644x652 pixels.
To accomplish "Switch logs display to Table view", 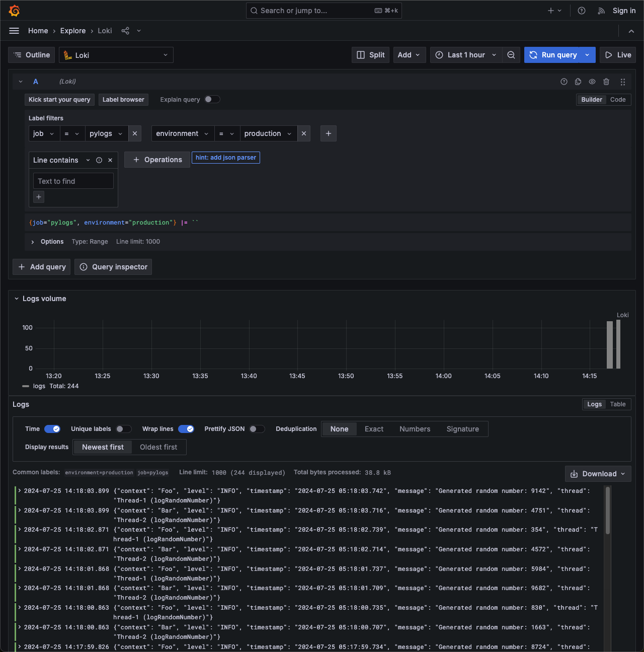I will [x=618, y=404].
